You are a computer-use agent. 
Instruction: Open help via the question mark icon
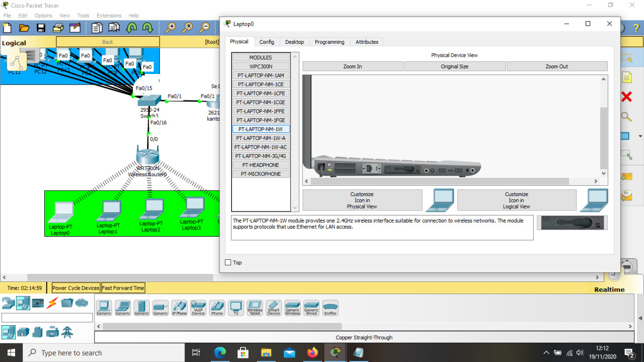point(636,28)
